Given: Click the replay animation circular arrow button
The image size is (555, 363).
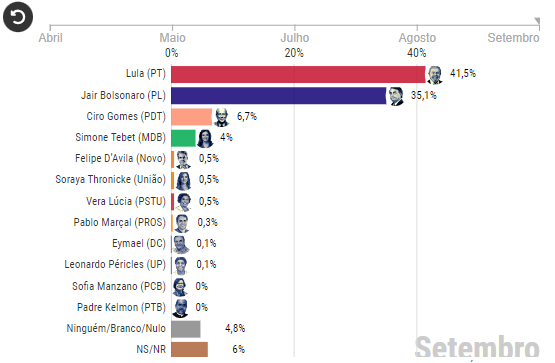Looking at the screenshot, I should click(x=18, y=17).
